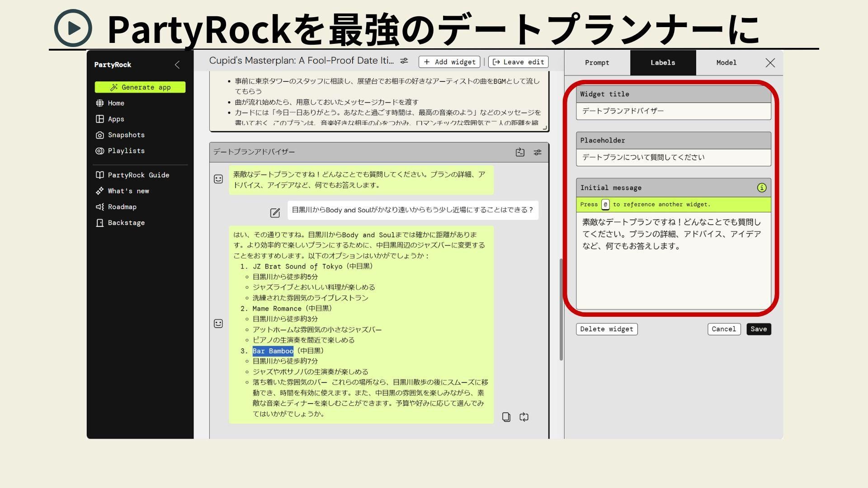Click the PartyRock logo text

(x=113, y=65)
